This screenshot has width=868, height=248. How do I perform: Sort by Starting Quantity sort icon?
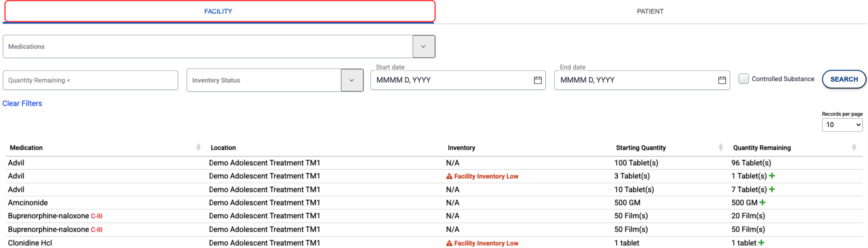point(720,147)
